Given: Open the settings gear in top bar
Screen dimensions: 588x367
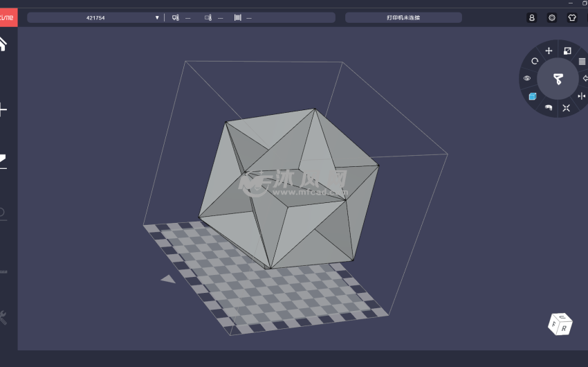Looking at the screenshot, I should coord(552,17).
